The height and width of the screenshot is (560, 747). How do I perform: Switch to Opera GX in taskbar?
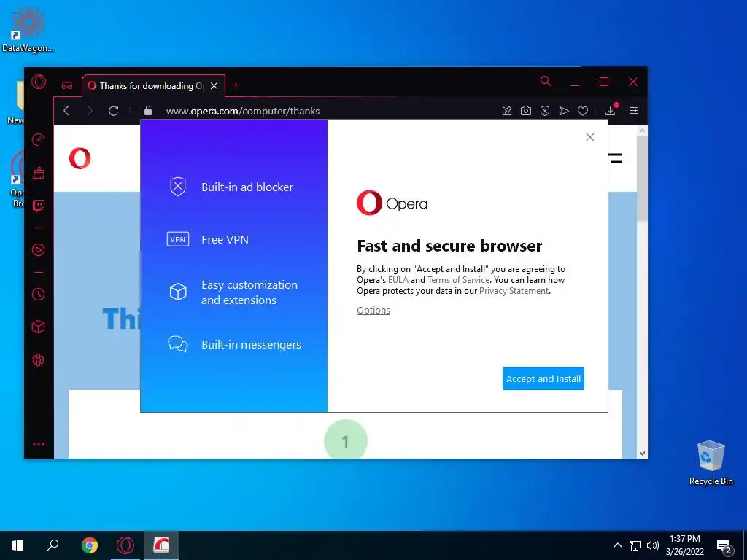tap(125, 545)
